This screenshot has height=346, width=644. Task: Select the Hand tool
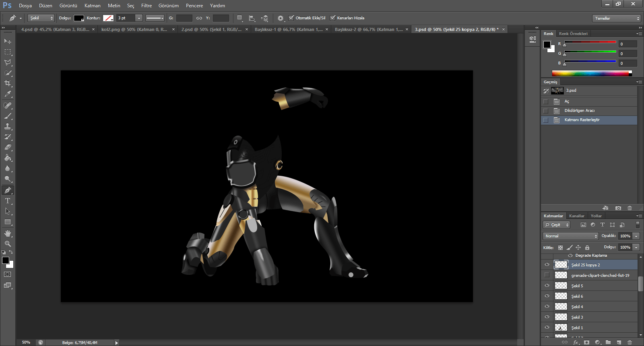[8, 233]
